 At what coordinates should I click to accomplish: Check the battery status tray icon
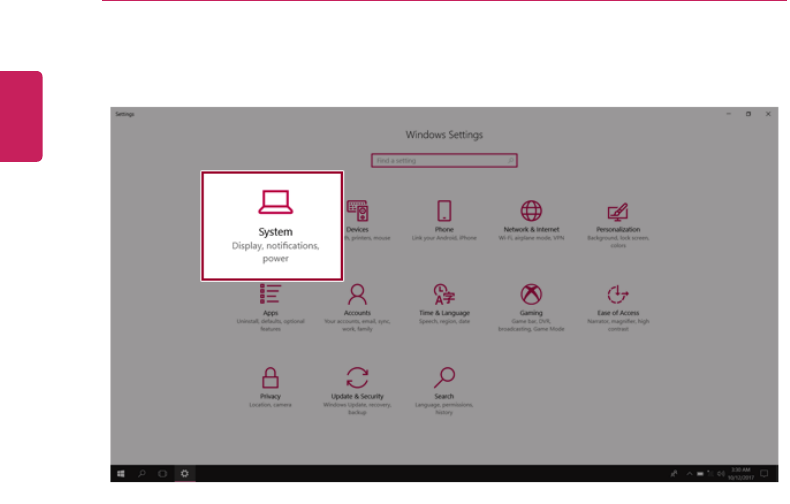pos(700,474)
